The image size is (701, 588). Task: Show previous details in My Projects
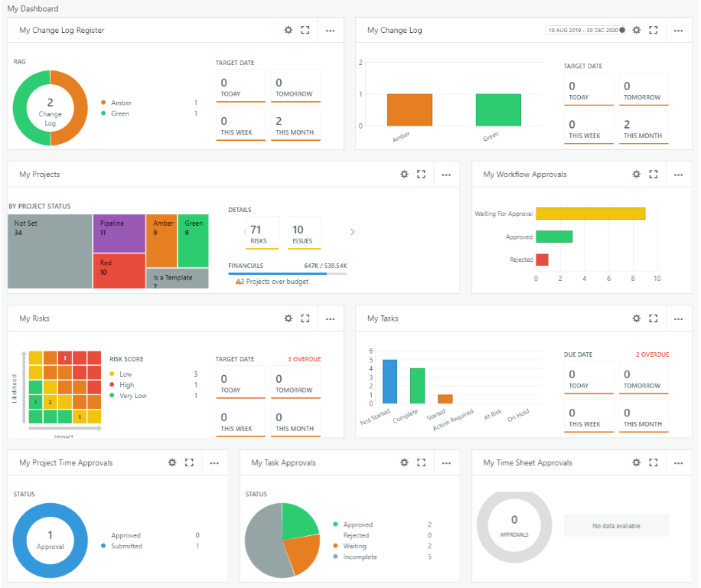coord(245,232)
